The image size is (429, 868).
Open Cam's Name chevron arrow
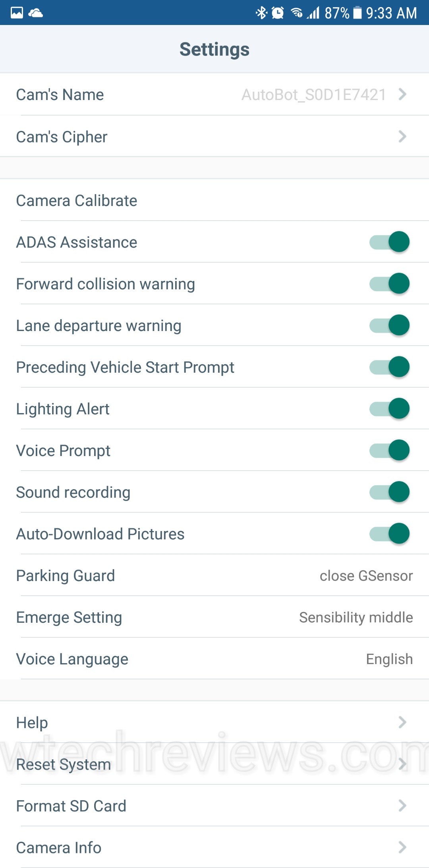coord(402,94)
